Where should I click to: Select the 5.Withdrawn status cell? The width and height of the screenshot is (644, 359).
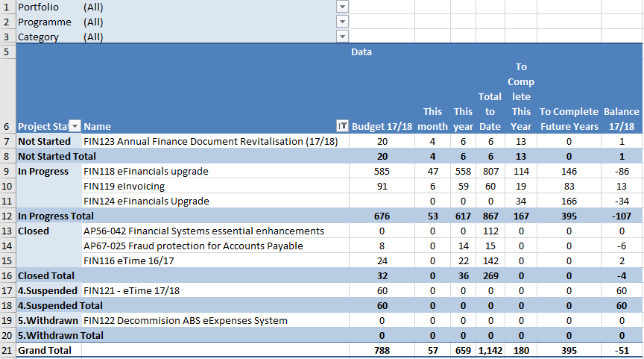coord(49,320)
